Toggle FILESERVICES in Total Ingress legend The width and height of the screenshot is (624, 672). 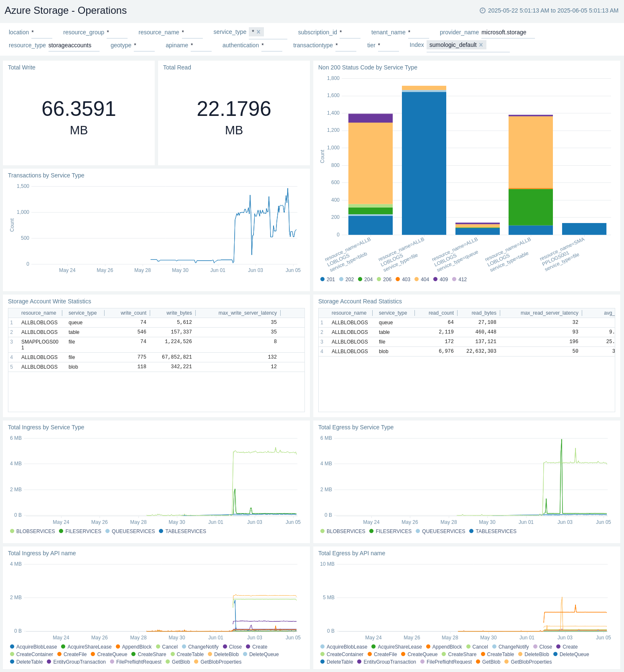pos(80,531)
